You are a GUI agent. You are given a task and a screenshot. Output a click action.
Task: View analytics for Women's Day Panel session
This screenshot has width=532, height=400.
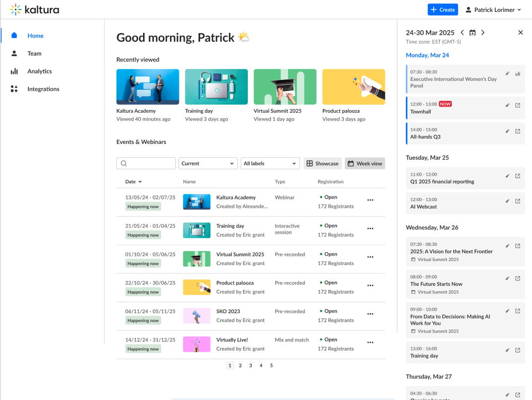[518, 73]
